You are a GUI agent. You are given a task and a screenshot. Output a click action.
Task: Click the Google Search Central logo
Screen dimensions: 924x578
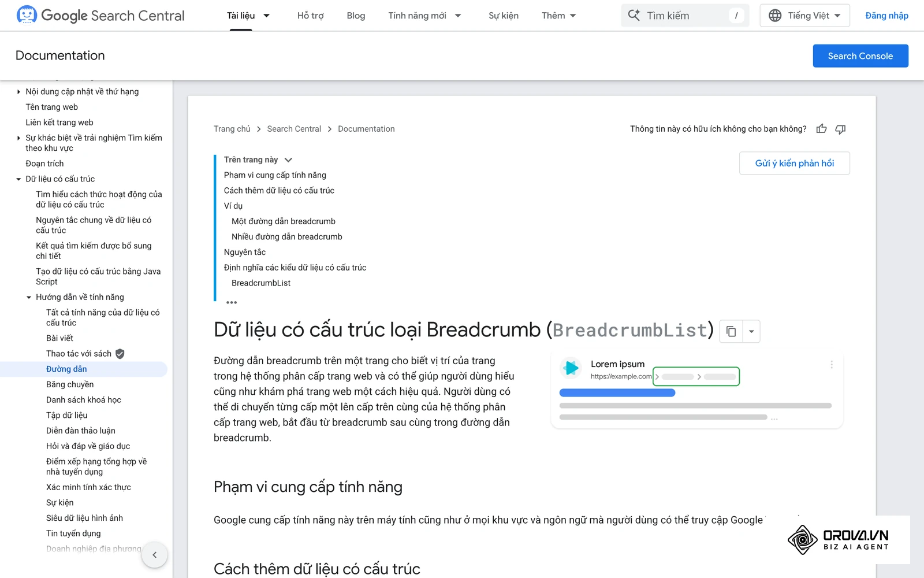pyautogui.click(x=100, y=16)
